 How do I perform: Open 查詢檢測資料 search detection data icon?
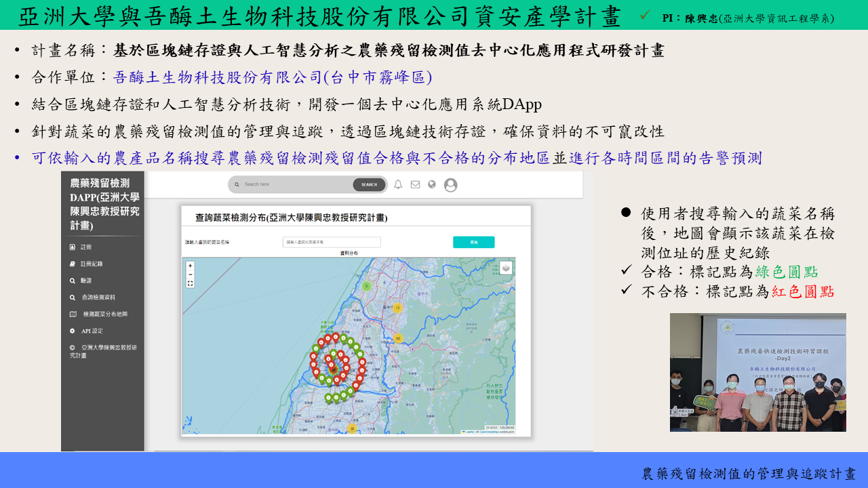72,296
